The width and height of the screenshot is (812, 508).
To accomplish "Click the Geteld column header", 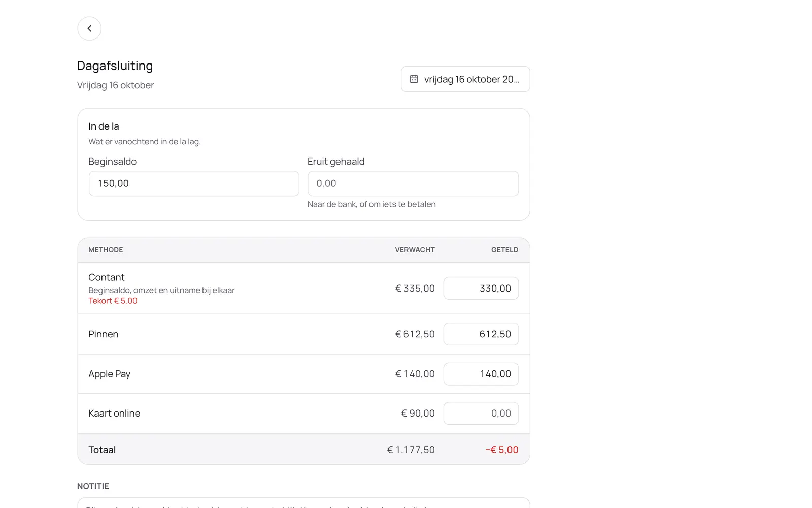I will [x=504, y=250].
